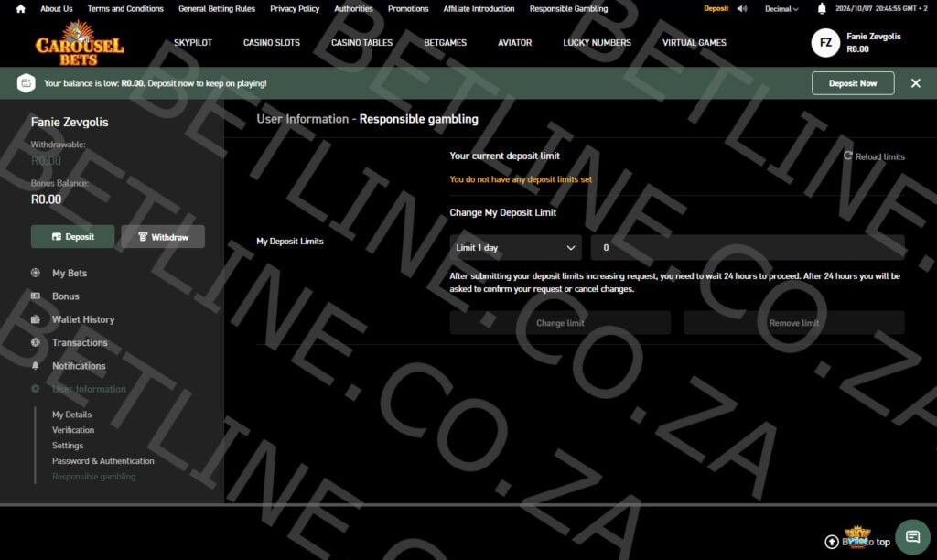Screen dimensions: 937x560
Task: Open My Bets in sidebar
Action: [x=70, y=273]
